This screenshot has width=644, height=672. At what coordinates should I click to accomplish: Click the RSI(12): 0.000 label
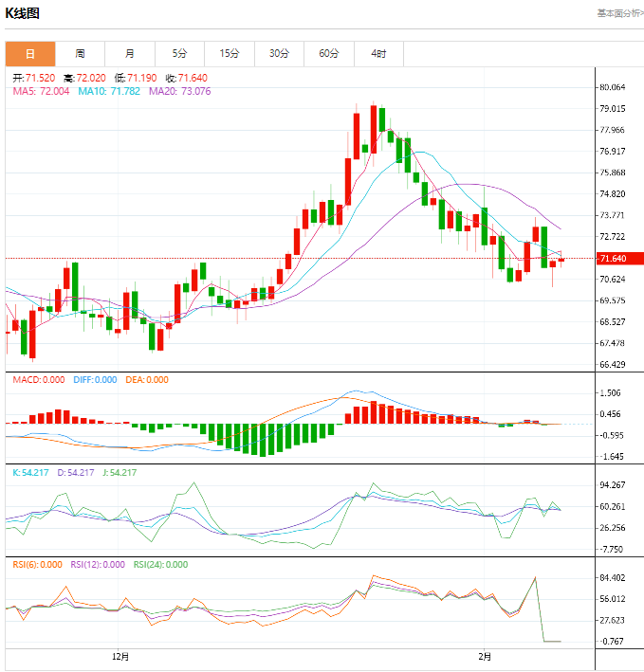(98, 565)
